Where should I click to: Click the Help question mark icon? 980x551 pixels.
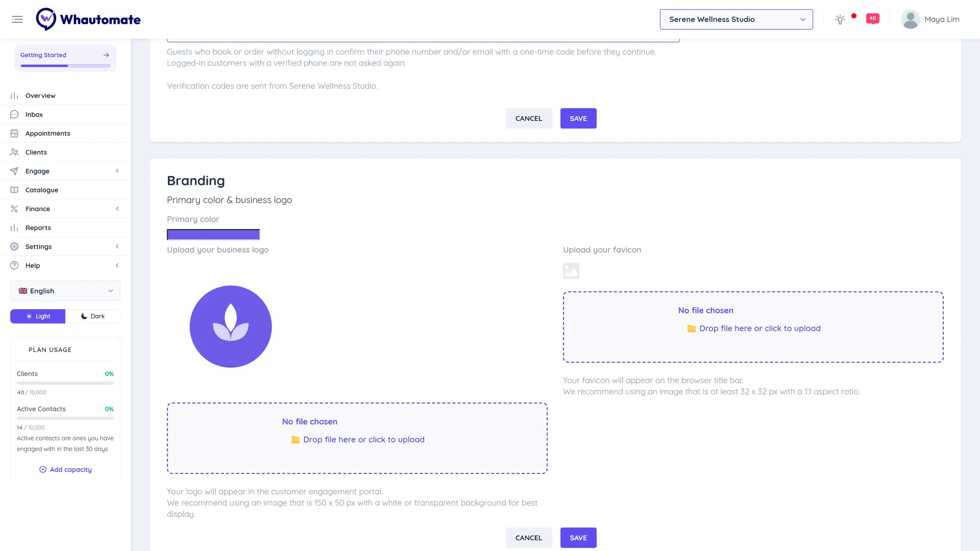tap(14, 266)
